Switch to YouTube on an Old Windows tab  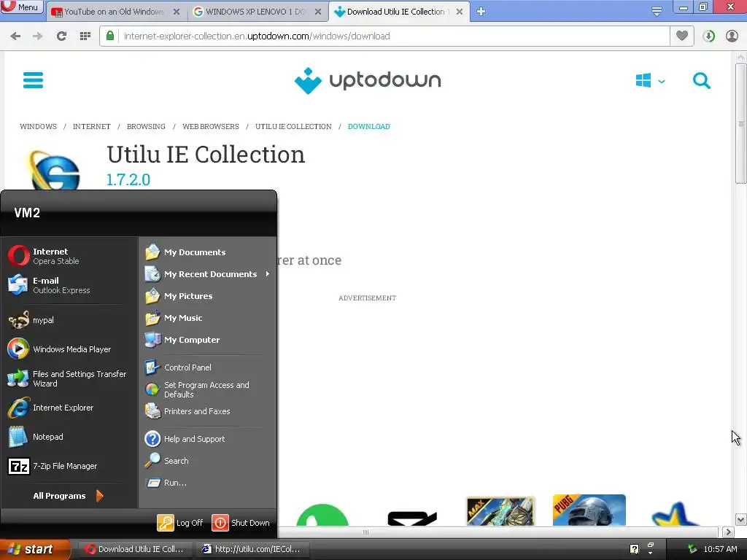(113, 12)
